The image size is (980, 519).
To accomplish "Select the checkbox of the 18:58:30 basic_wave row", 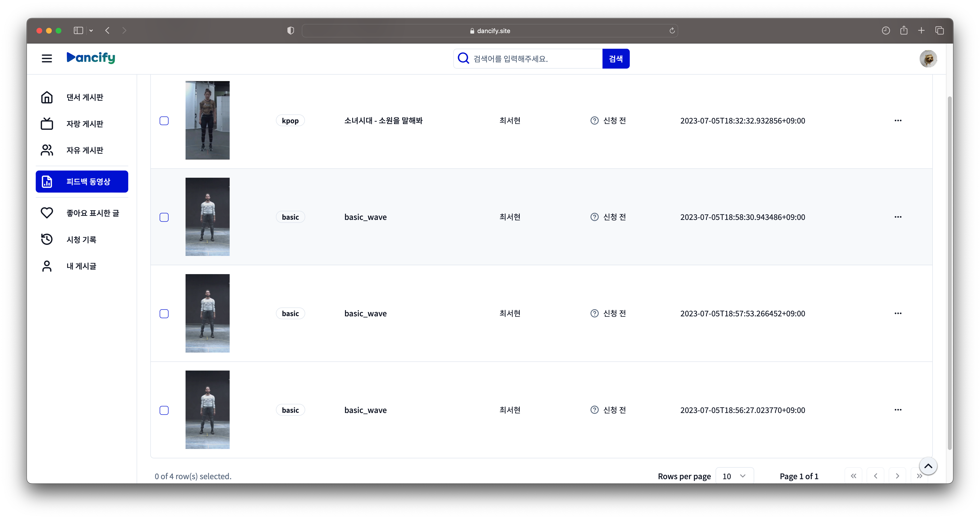I will (x=164, y=217).
